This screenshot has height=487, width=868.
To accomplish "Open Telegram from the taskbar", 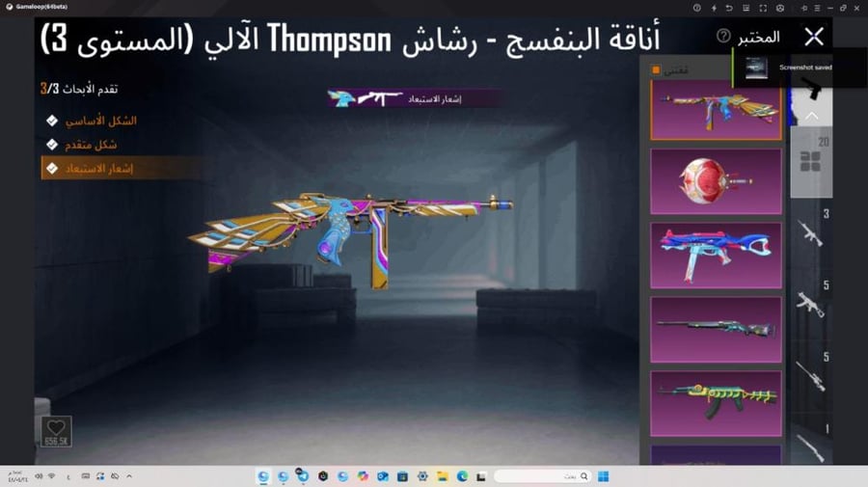I will [x=303, y=476].
